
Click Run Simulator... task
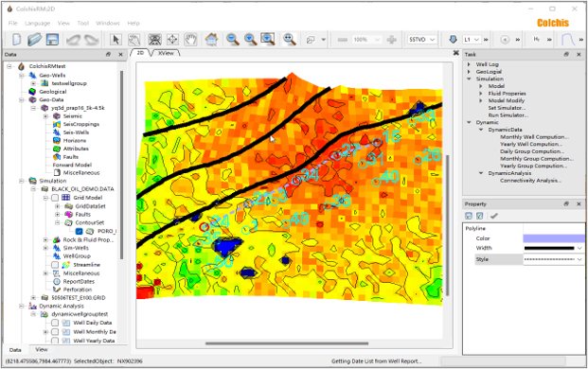pyautogui.click(x=508, y=115)
